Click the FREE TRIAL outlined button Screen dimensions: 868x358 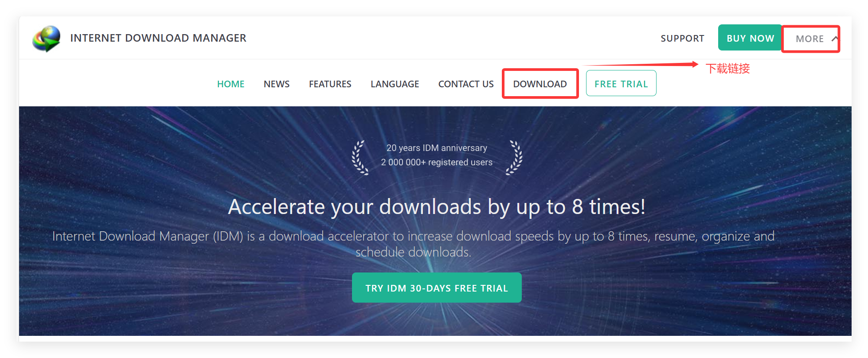pyautogui.click(x=621, y=83)
